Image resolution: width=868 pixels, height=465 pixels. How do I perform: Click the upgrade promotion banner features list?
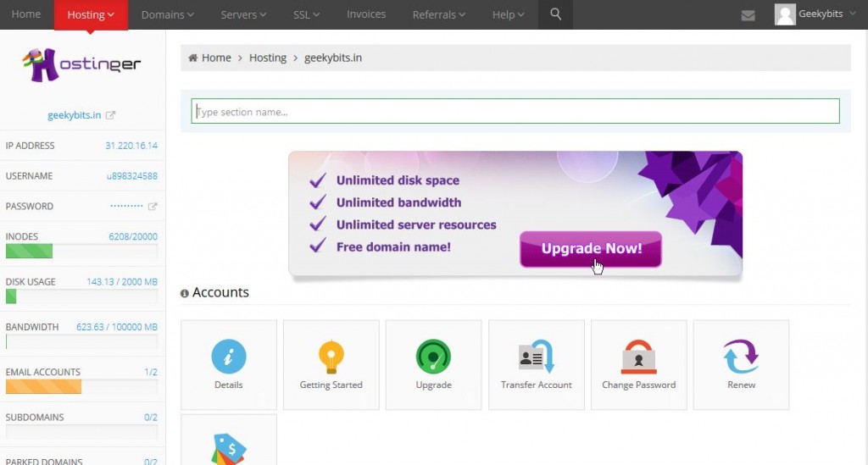[403, 213]
